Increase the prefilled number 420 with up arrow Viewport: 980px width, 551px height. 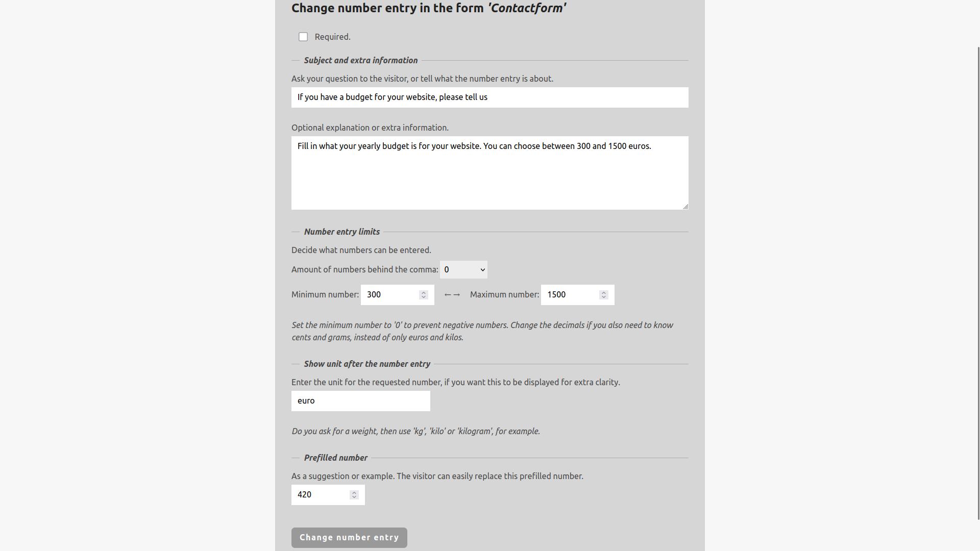(x=354, y=492)
